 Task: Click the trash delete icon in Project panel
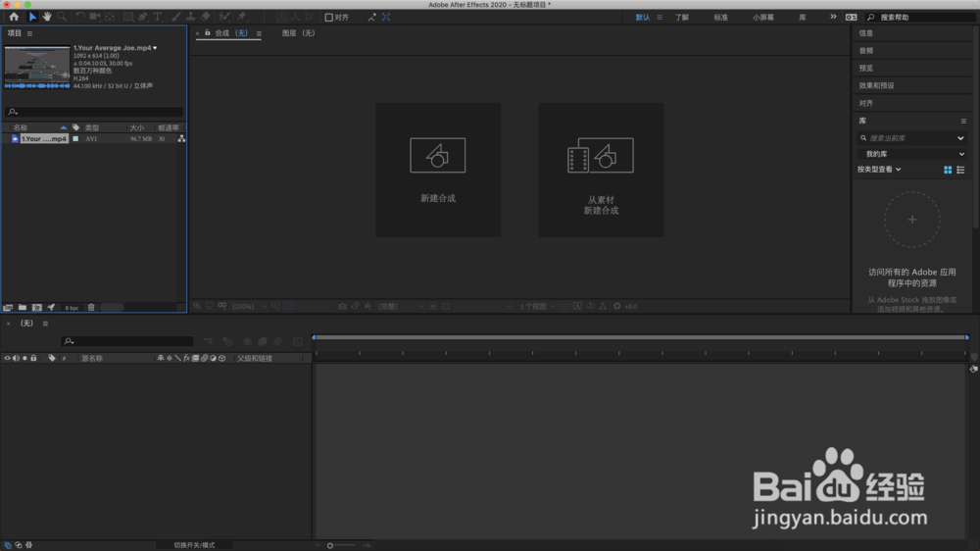(x=91, y=307)
